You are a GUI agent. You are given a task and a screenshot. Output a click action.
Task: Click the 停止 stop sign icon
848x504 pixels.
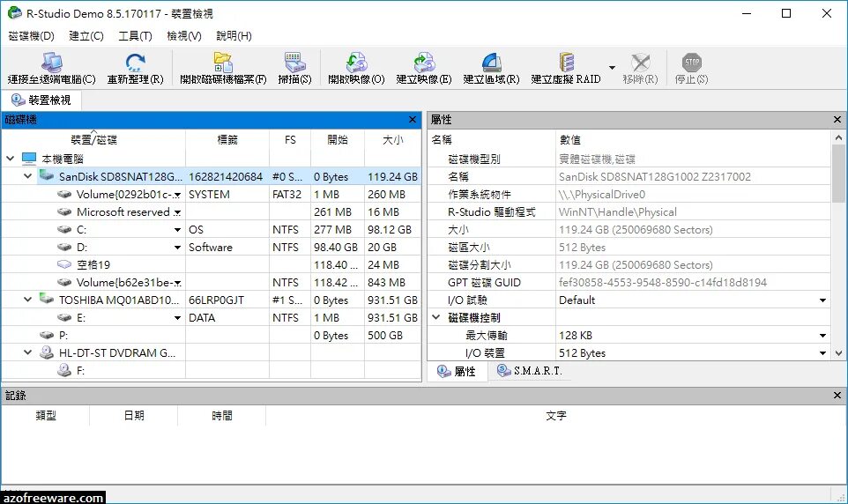click(x=692, y=63)
